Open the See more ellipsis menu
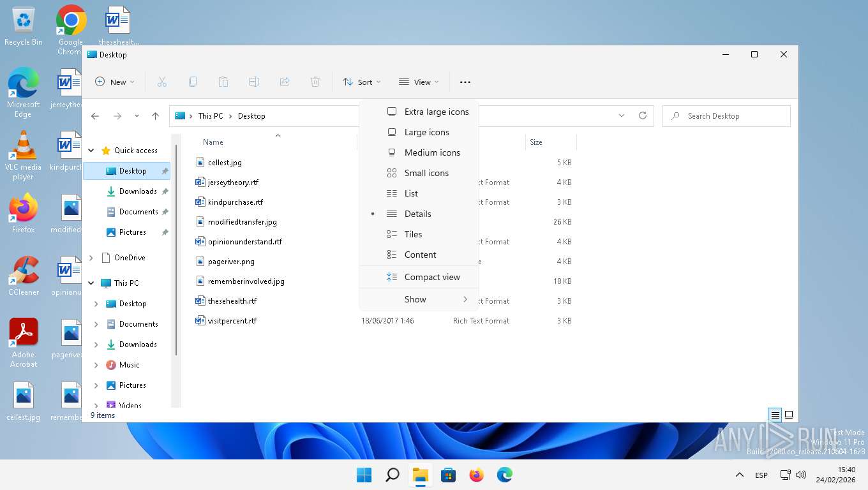Image resolution: width=868 pixels, height=490 pixels. coord(465,82)
